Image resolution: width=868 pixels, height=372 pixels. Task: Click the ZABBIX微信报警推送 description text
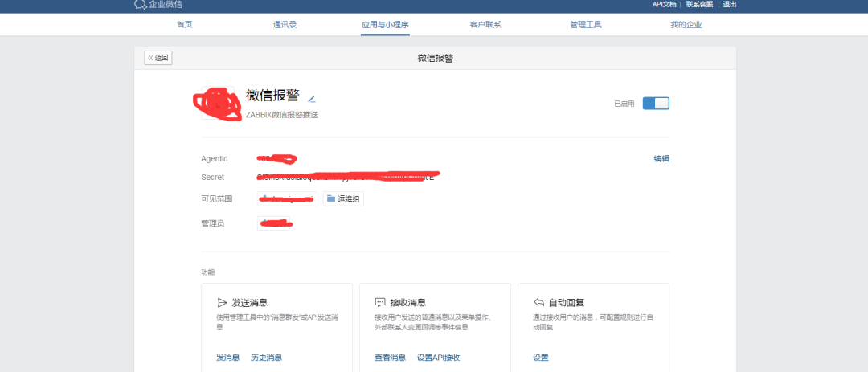pyautogui.click(x=282, y=115)
